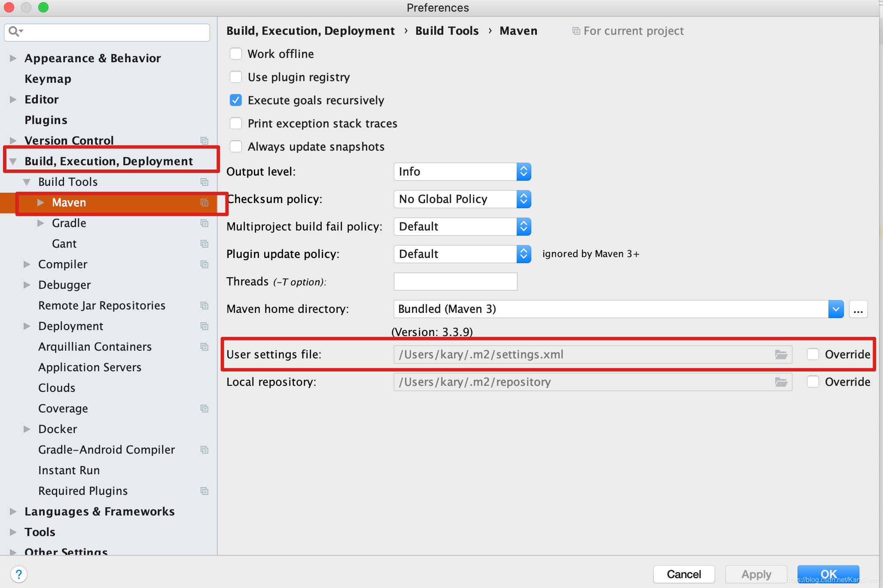Viewport: 883px width, 588px height.
Task: Enable Print exception stack traces
Action: (236, 123)
